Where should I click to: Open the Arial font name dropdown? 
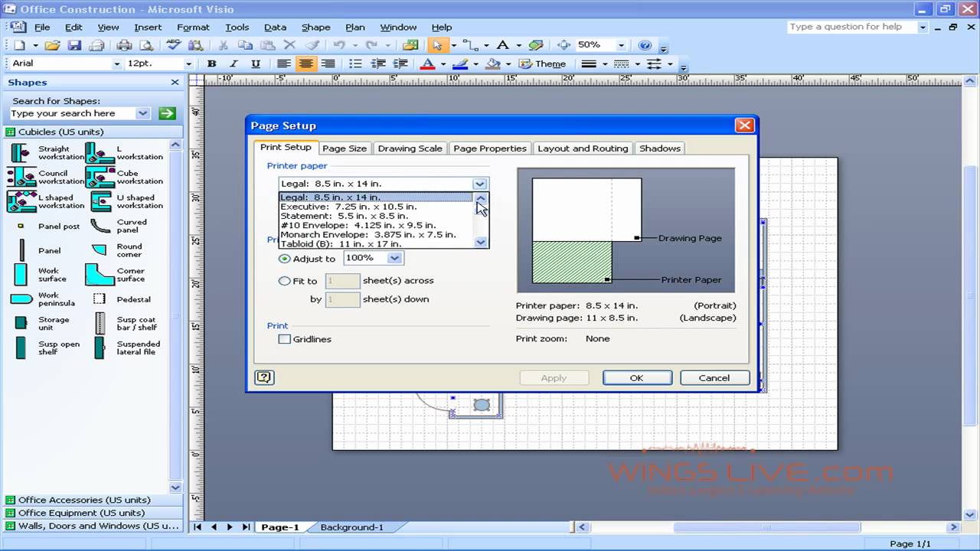[117, 64]
